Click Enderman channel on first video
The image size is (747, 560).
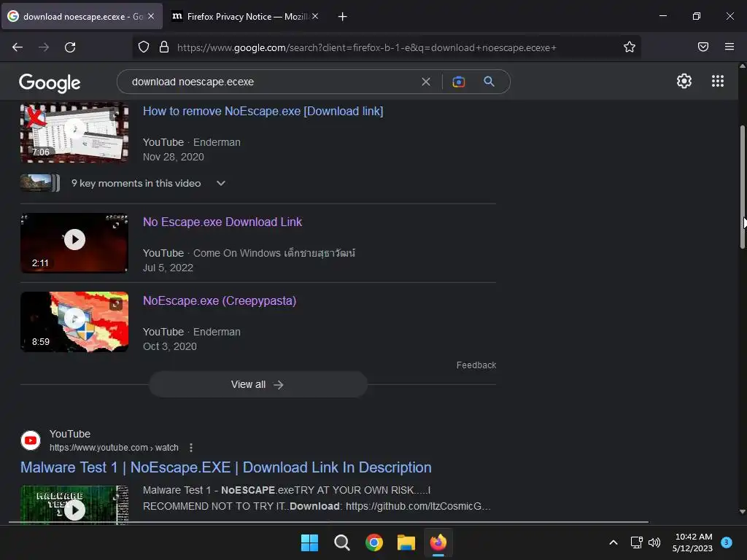pyautogui.click(x=217, y=142)
